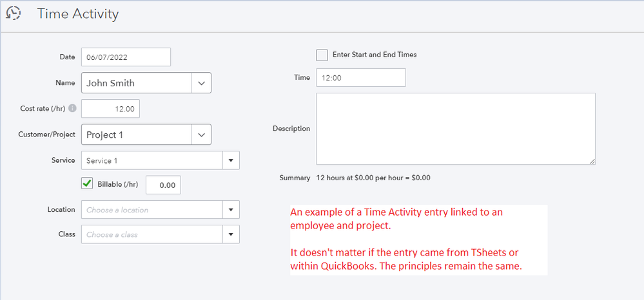The width and height of the screenshot is (644, 300).
Task: Click the Choose a location field
Action: (152, 210)
